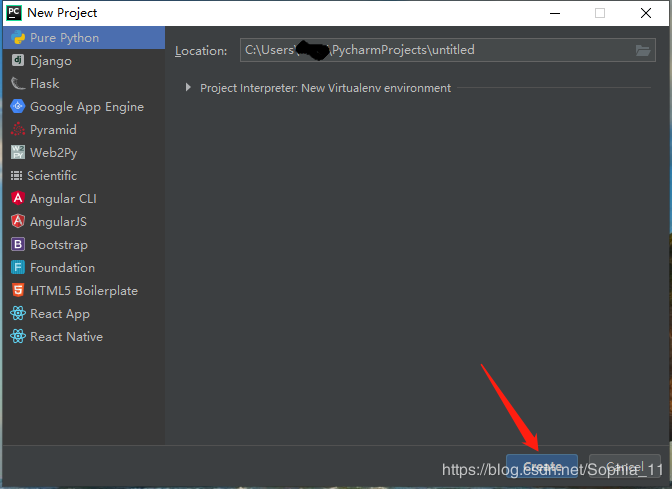672x489 pixels.
Task: Expand Project Interpreter section
Action: [x=188, y=87]
